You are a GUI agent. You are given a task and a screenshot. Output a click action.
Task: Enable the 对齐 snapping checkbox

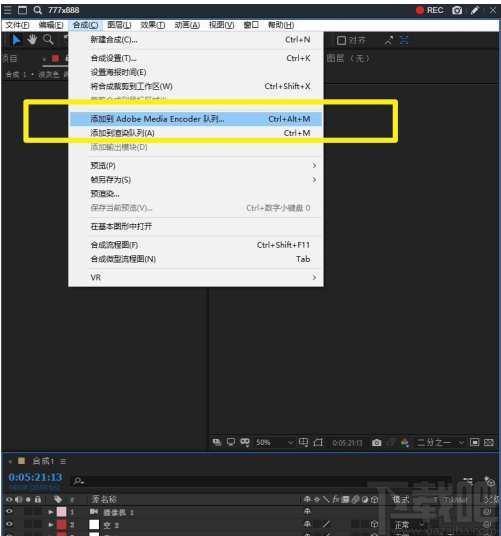point(341,41)
